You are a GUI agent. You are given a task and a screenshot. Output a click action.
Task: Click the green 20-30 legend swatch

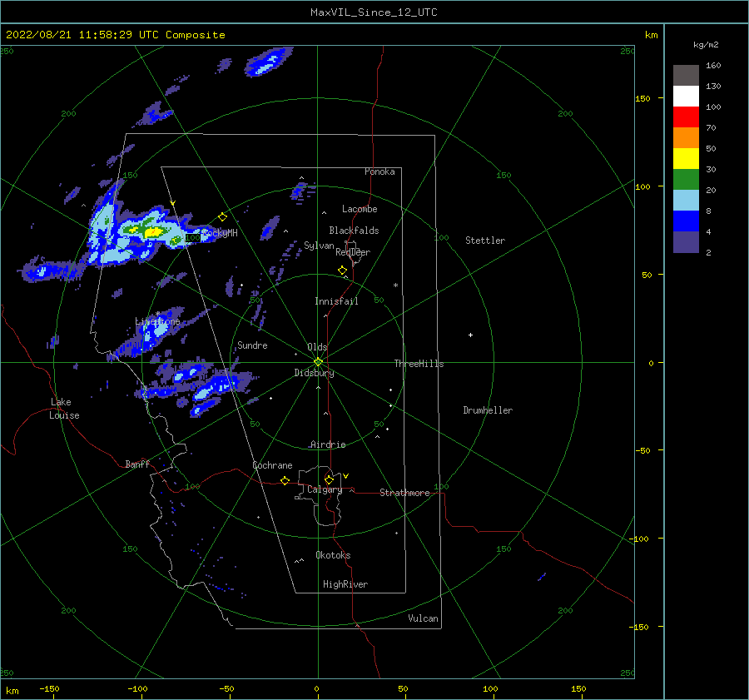click(686, 179)
